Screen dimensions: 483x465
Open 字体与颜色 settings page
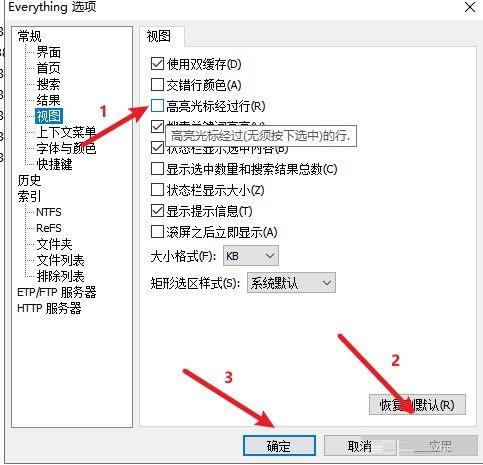tap(66, 148)
